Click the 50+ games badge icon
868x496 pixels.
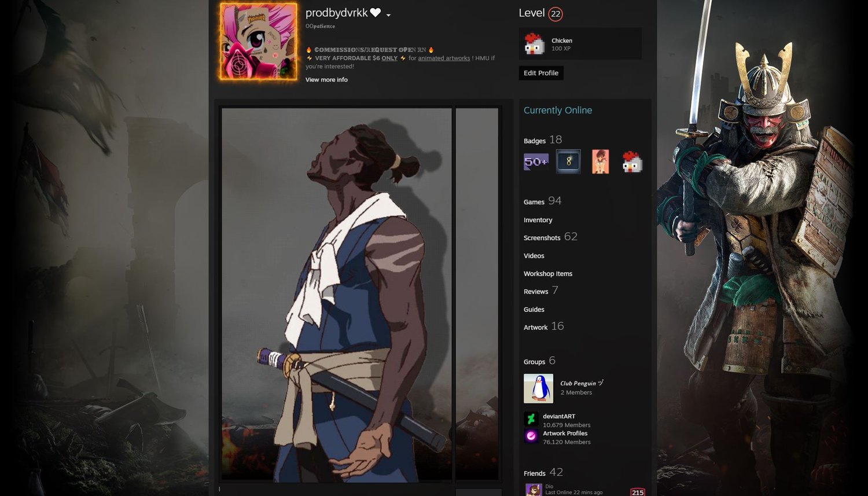[x=536, y=161]
